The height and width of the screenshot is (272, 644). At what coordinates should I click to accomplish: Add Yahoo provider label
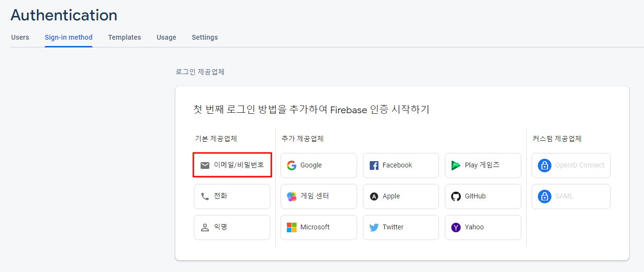(474, 227)
